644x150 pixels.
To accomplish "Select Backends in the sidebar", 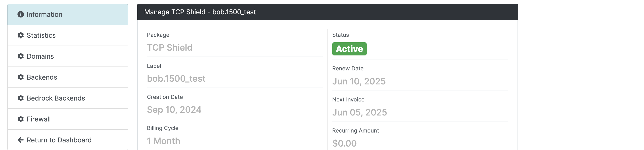I will [x=68, y=77].
